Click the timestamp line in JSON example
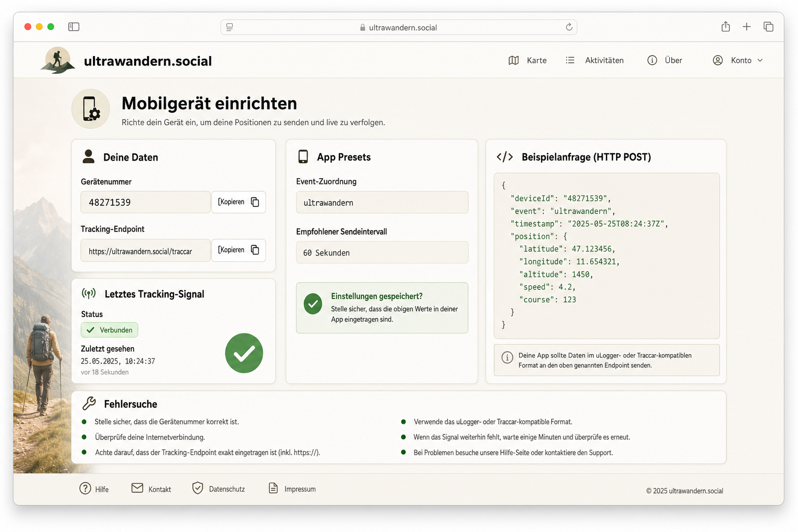The image size is (798, 532). 589,224
